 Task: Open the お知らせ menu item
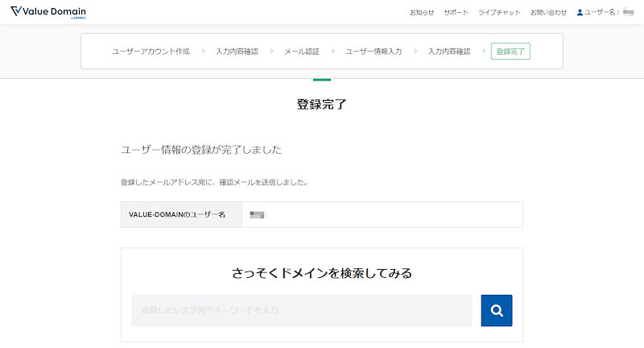(421, 12)
